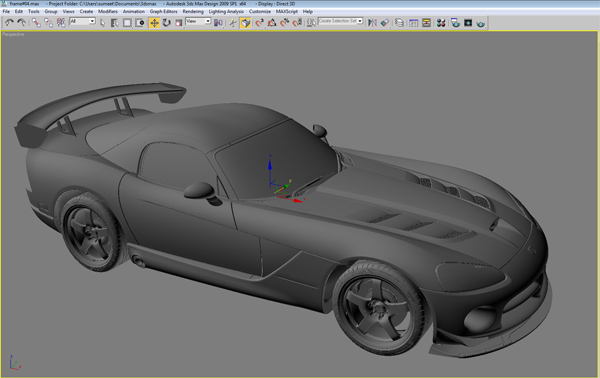
Task: Click the Perspective viewport label
Action: (x=13, y=34)
